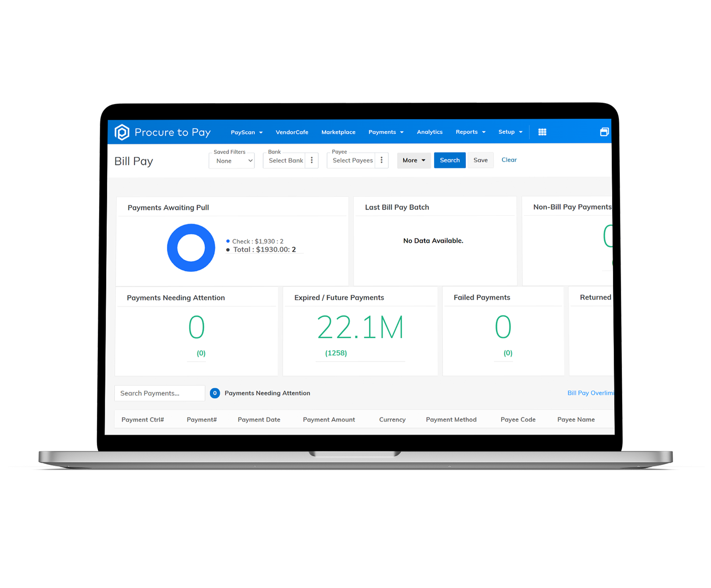Click the Search button
This screenshot has width=711, height=588.
(450, 160)
